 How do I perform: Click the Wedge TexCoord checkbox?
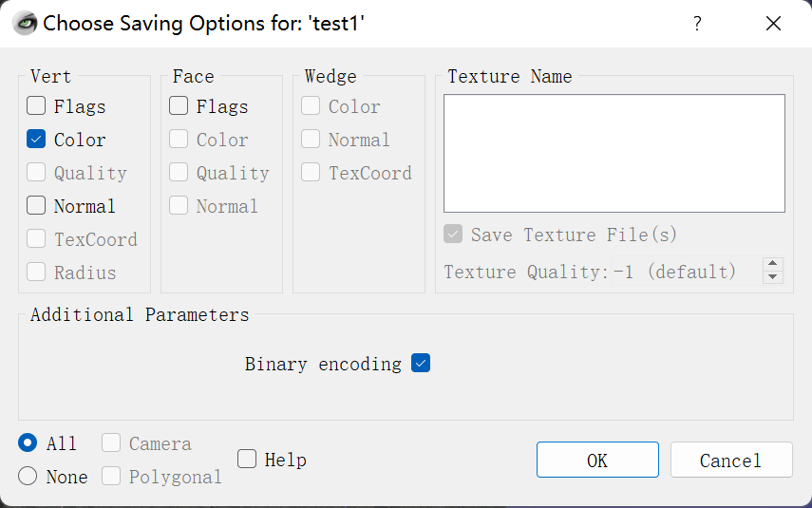[x=311, y=173]
